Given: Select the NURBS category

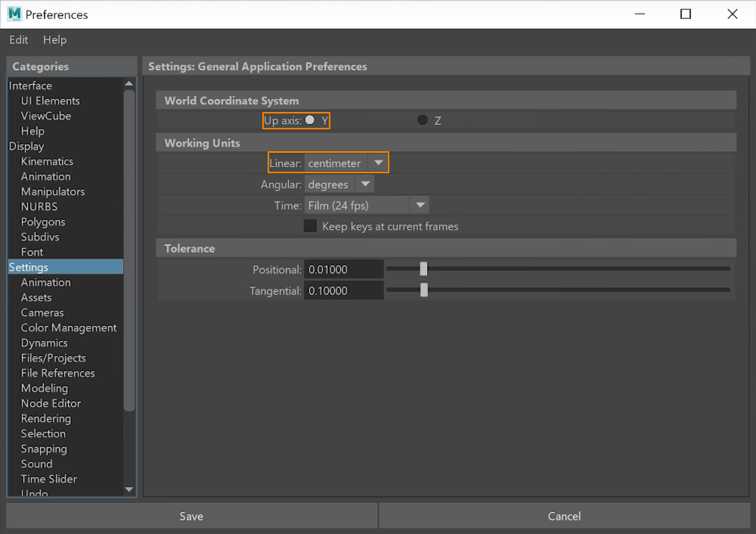Looking at the screenshot, I should point(66,206).
